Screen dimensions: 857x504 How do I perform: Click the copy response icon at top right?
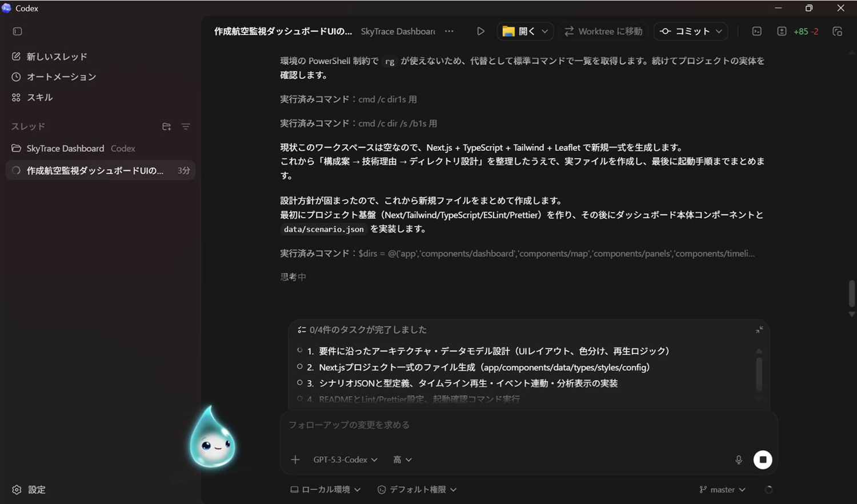point(837,31)
